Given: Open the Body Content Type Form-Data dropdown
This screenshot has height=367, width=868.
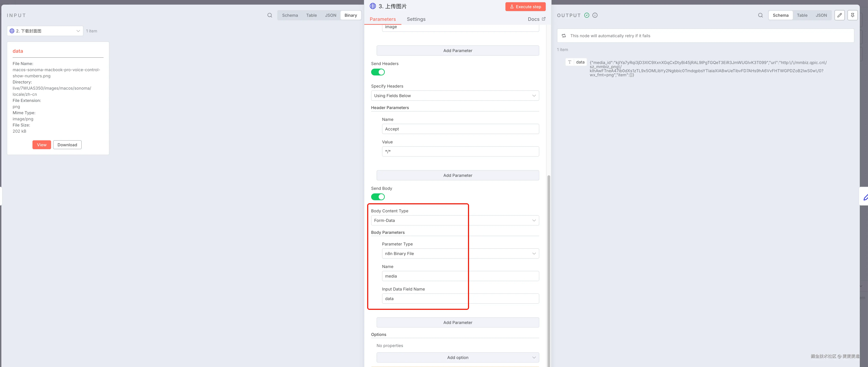Looking at the screenshot, I should pyautogui.click(x=455, y=221).
